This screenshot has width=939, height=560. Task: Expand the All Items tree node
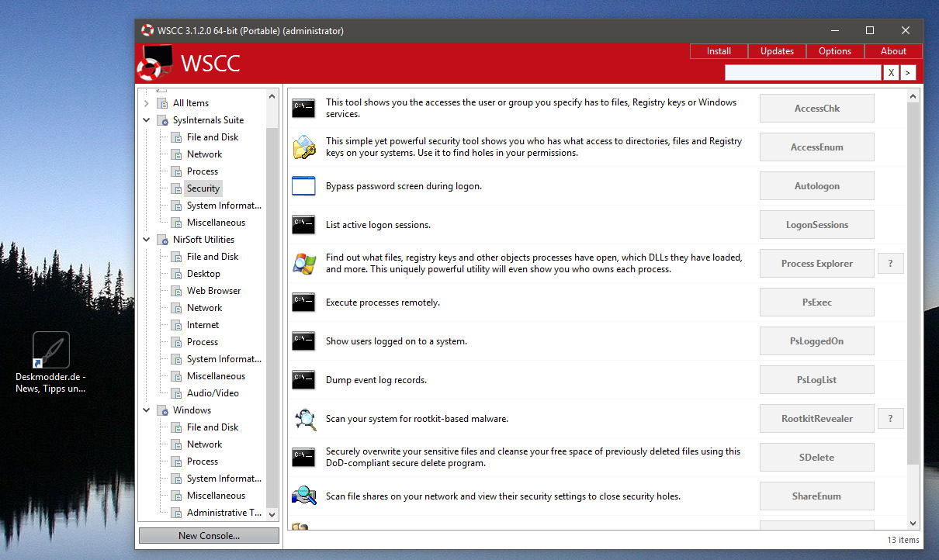tap(147, 103)
